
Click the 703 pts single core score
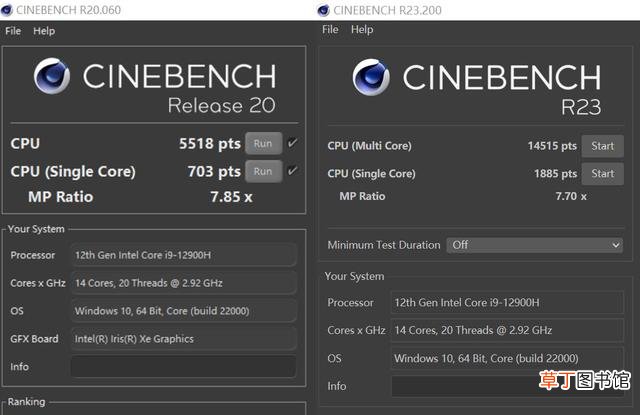[214, 171]
